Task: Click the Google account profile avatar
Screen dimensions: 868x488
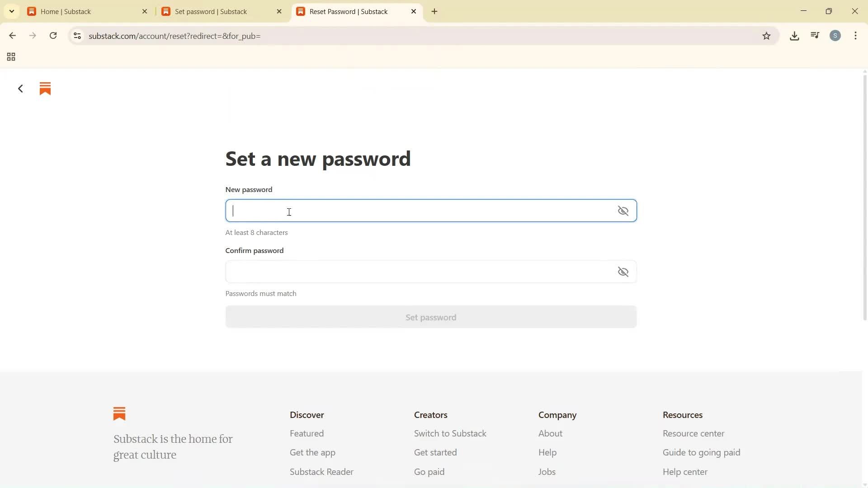Action: click(x=835, y=36)
